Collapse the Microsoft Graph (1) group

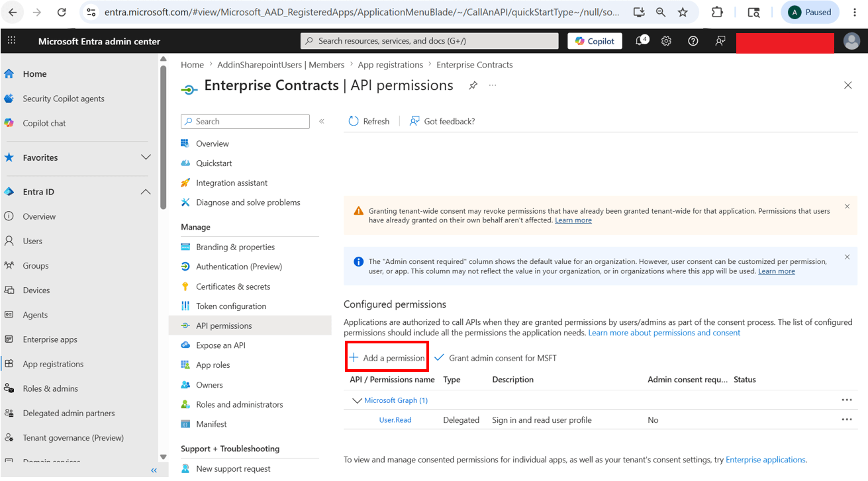tap(358, 400)
